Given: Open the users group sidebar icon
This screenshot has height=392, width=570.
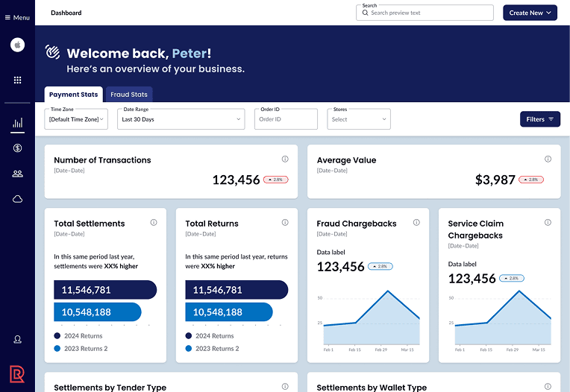Looking at the screenshot, I should [x=17, y=174].
